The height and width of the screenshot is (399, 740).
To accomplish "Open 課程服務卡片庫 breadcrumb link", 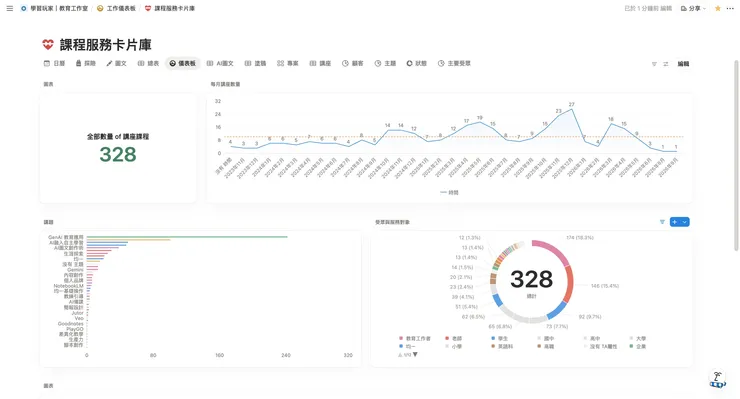I will (169, 8).
